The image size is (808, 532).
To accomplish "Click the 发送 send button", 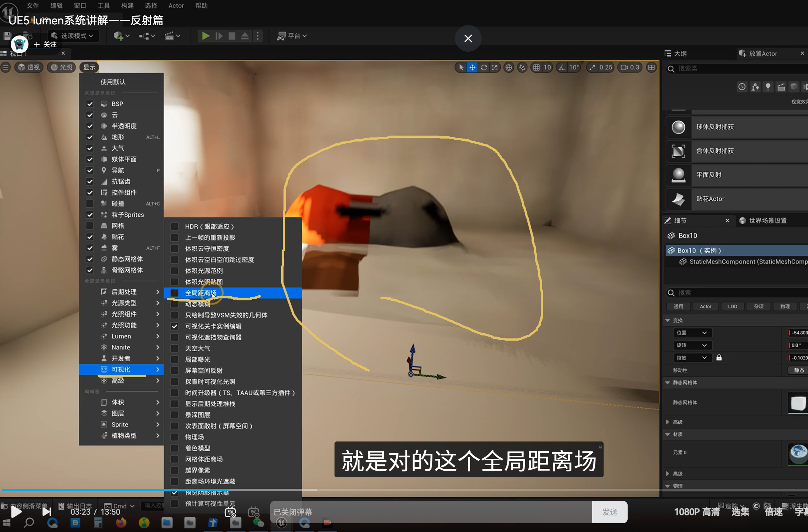I will 610,512.
